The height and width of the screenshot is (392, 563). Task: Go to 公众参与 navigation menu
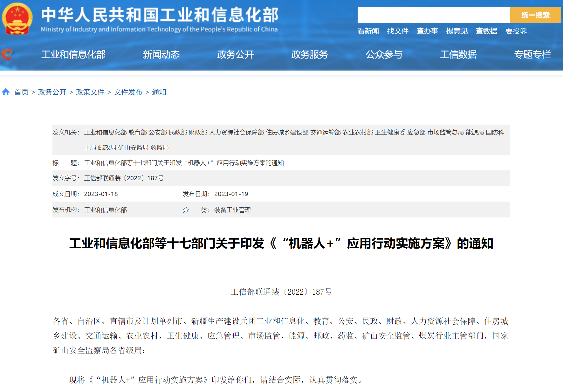click(384, 54)
